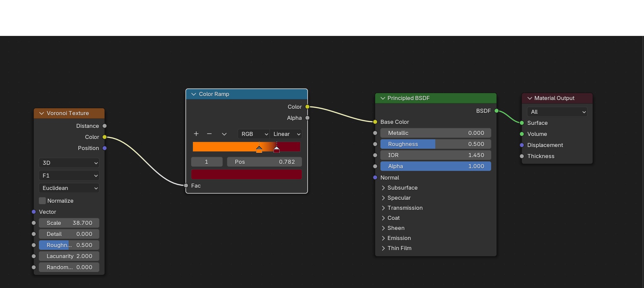This screenshot has height=288, width=644.
Task: Collapse the Material Output node
Action: tap(530, 98)
